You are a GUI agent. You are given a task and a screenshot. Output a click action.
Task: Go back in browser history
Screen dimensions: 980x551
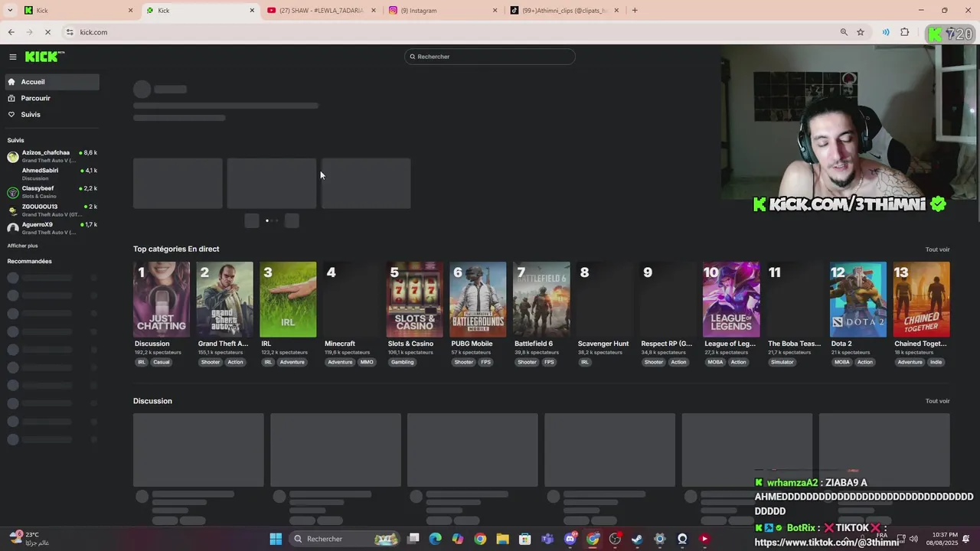tap(11, 32)
